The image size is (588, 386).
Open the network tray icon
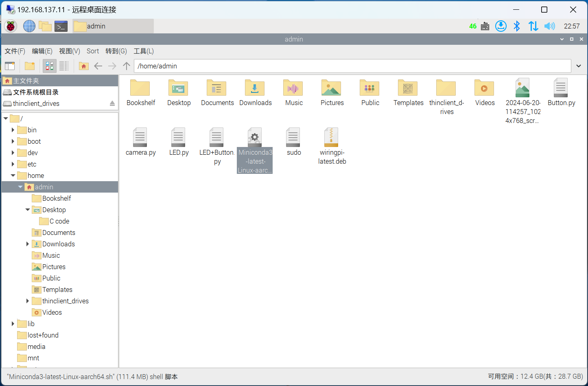[533, 26]
